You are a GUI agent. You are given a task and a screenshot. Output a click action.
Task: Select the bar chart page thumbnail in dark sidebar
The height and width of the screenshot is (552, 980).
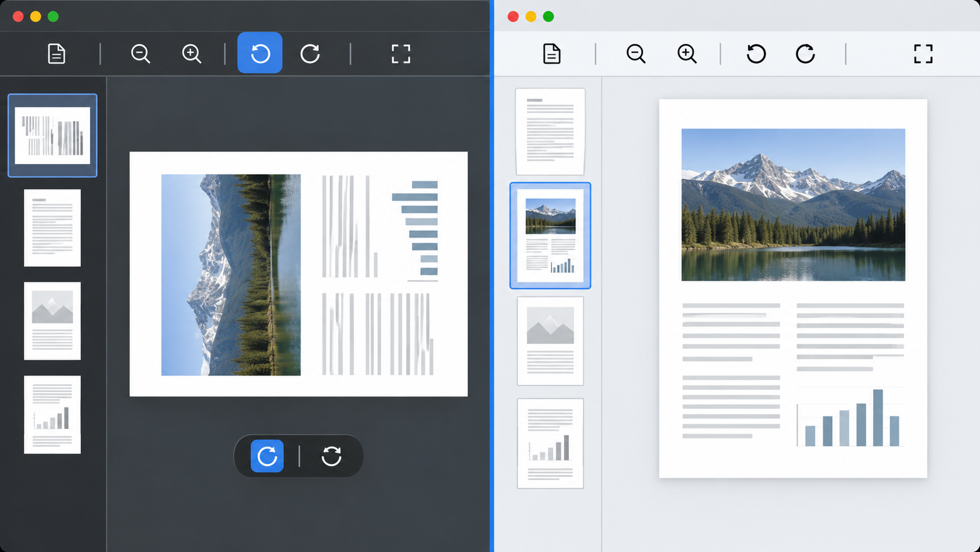(52, 415)
